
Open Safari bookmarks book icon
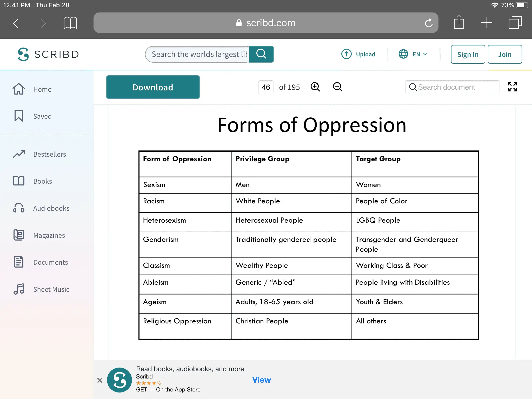70,23
